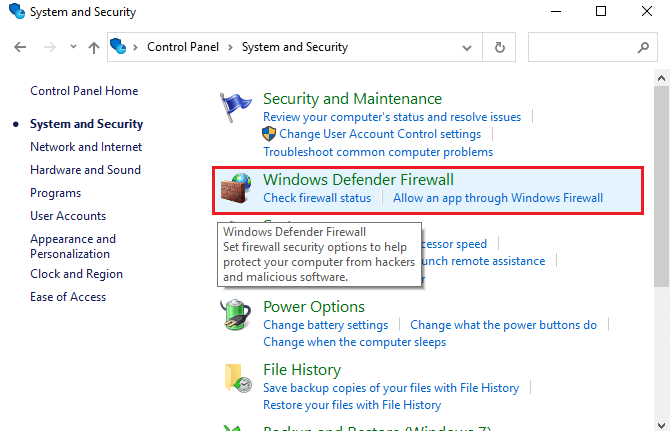Screen dimensions: 672x433
Task: Click the File History folder icon
Action: pos(238,378)
